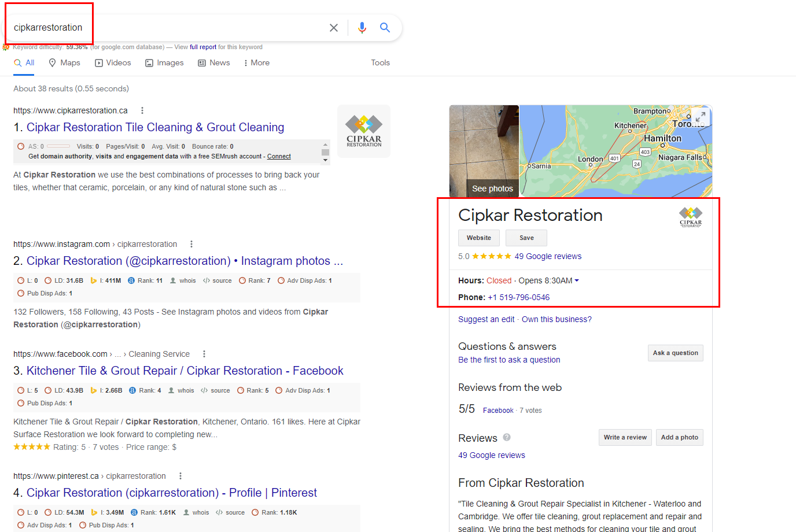
Task: Expand the More search options menu
Action: (257, 63)
